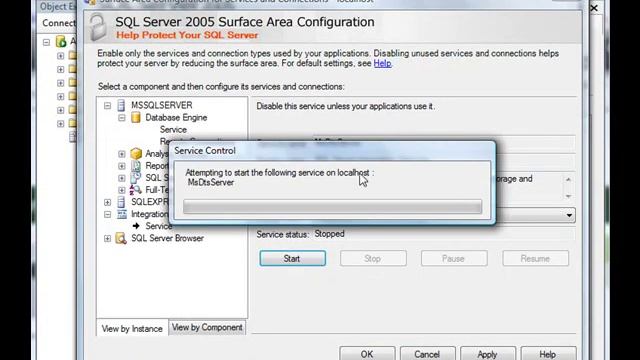Image resolution: width=640 pixels, height=360 pixels.
Task: Click the SQLEXPRESS instance icon
Action: point(121,202)
